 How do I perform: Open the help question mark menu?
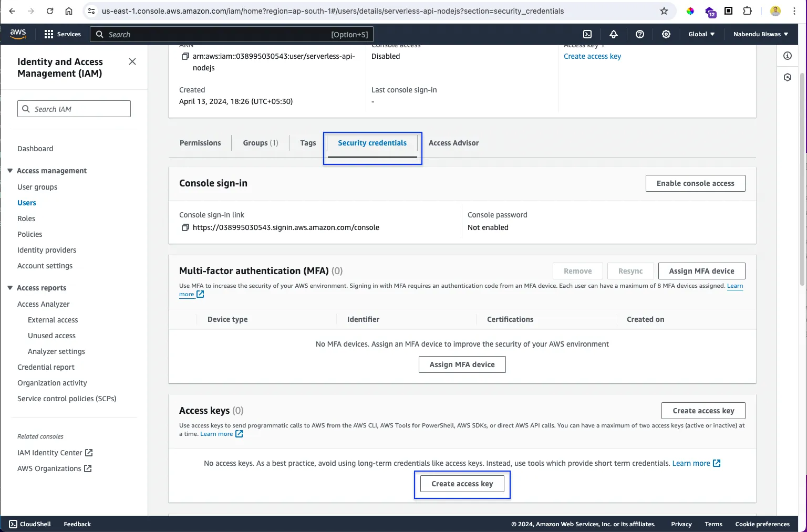point(640,34)
